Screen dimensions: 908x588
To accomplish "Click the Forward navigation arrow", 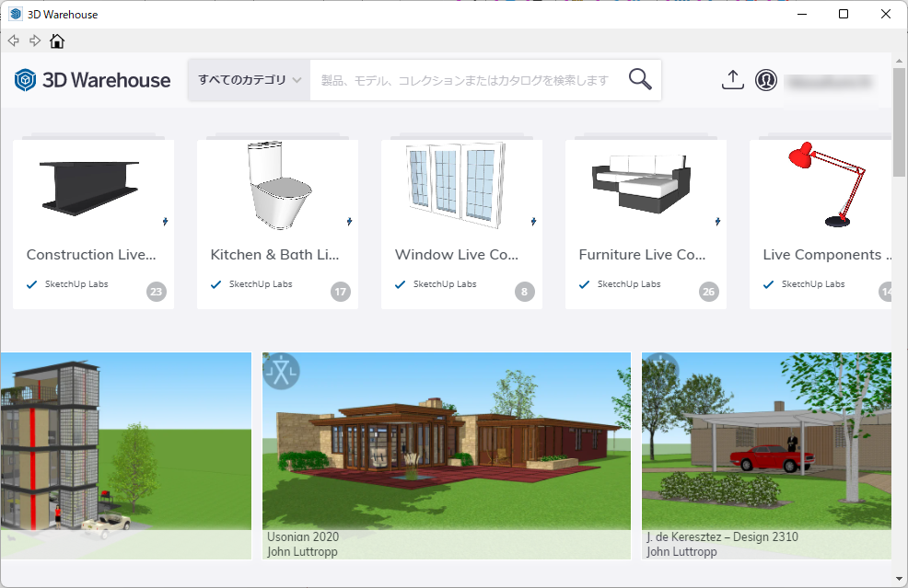I will 35,40.
